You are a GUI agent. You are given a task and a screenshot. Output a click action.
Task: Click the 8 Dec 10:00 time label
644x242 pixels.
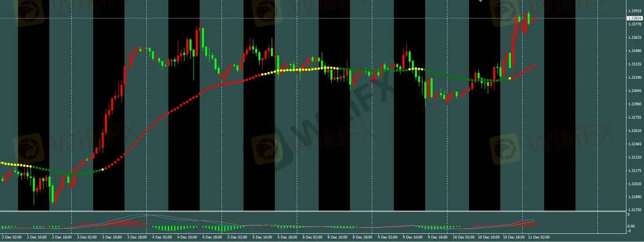(337, 237)
